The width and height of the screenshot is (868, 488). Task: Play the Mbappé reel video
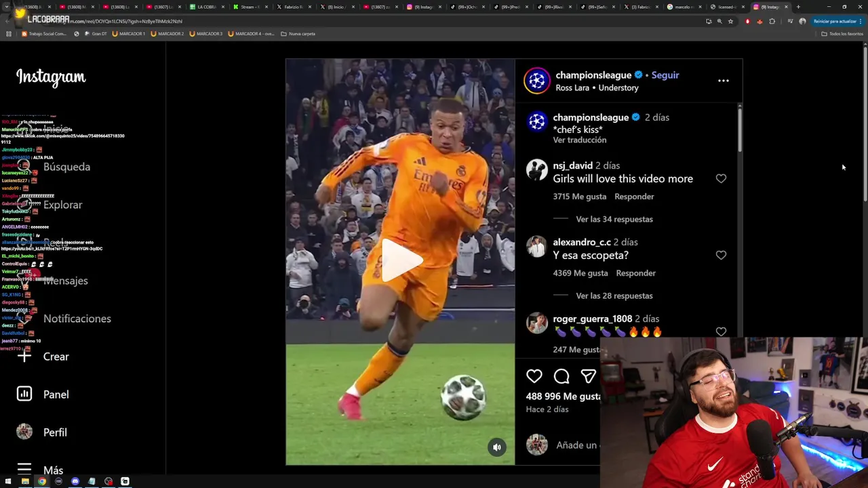(x=401, y=262)
